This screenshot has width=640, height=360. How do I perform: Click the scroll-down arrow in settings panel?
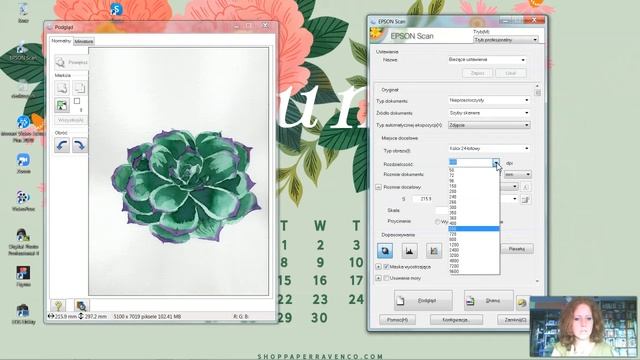click(x=538, y=281)
